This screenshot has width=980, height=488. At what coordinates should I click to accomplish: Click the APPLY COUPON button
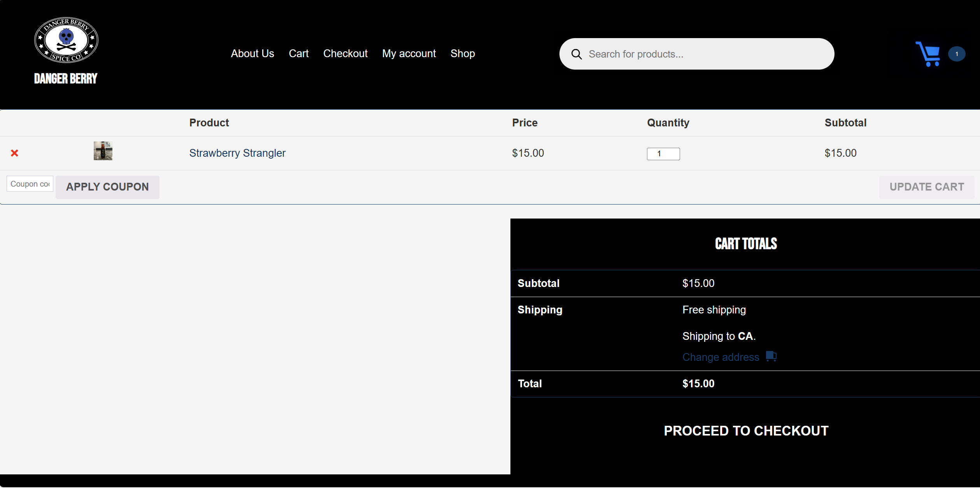pos(107,187)
